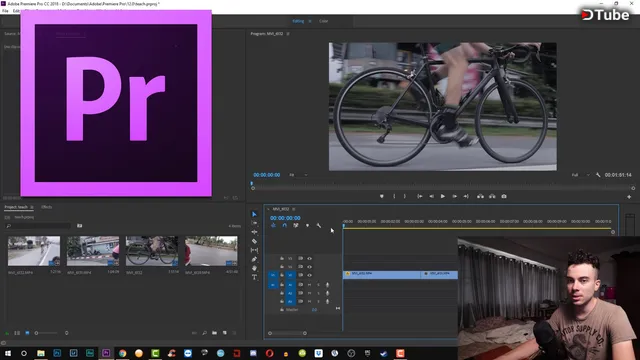Mute audio track A1
This screenshot has height=360, width=640.
[309, 284]
